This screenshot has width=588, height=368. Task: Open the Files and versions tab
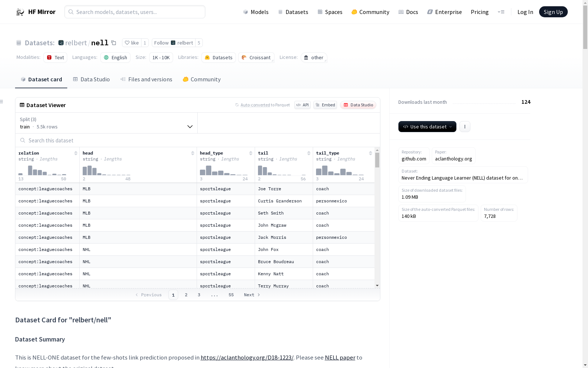tap(146, 79)
